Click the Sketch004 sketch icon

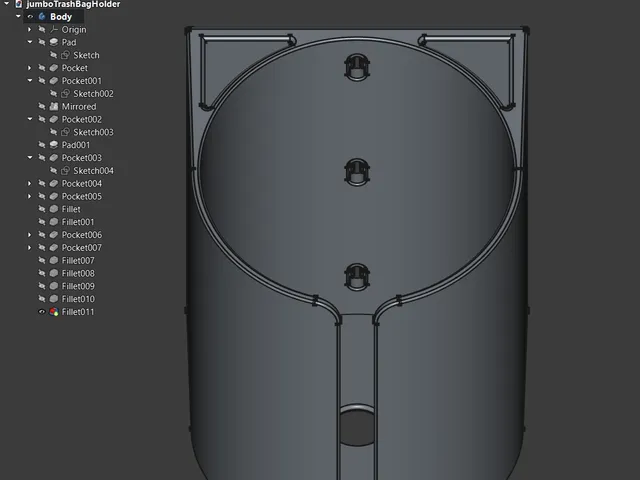point(65,171)
